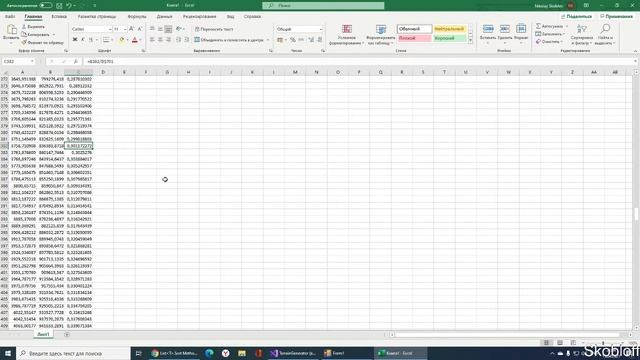Align cell text left
Viewport: 640px width, 360px height.
[x=152, y=40]
